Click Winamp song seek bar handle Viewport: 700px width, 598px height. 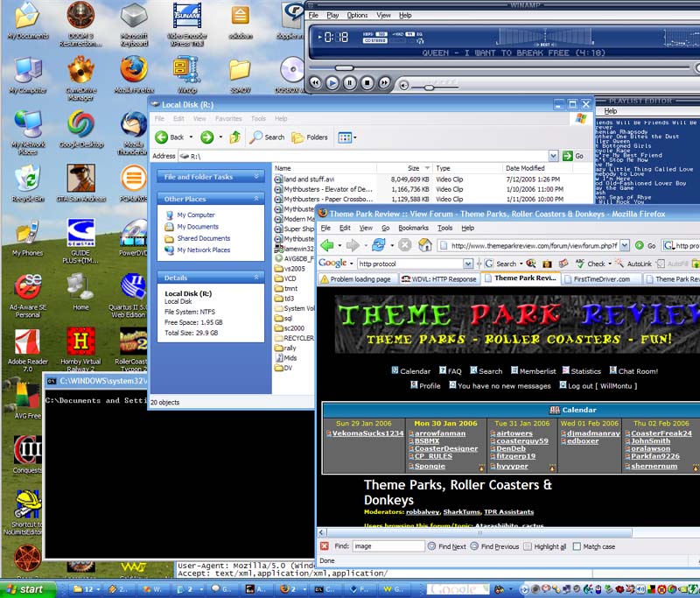(x=344, y=68)
